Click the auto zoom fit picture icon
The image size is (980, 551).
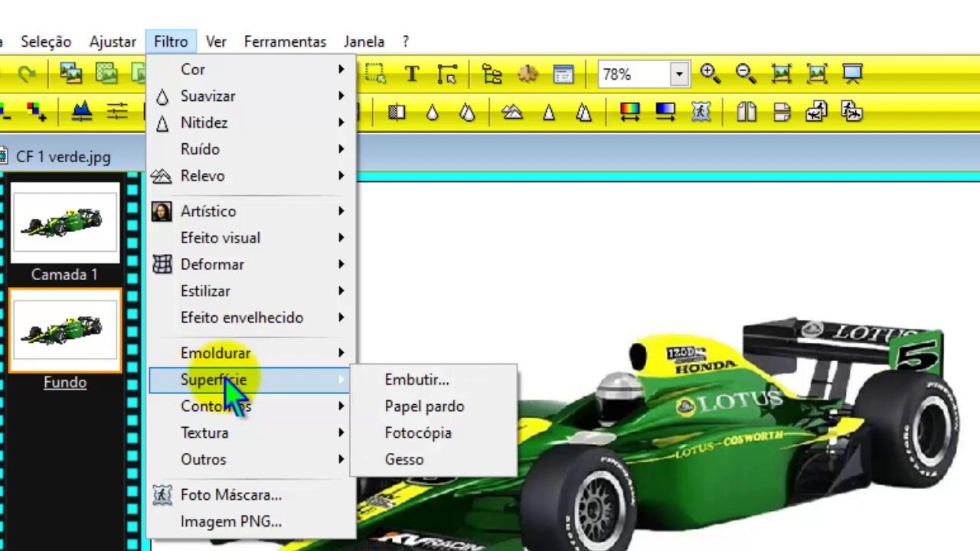(817, 74)
